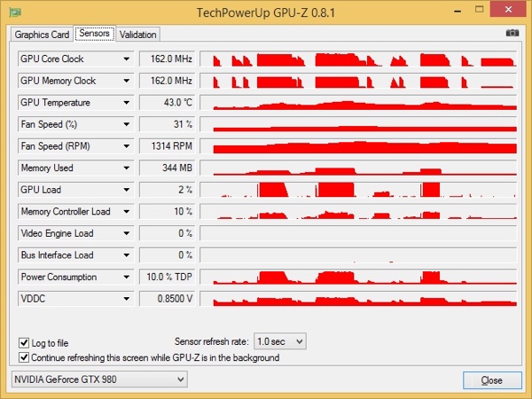Click the 31 % fan speed value
Screen dimensions: 532x399
tap(168, 124)
